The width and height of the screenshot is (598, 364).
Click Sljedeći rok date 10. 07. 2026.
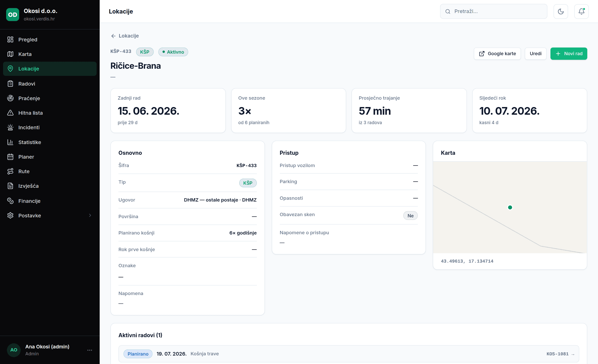click(x=509, y=111)
